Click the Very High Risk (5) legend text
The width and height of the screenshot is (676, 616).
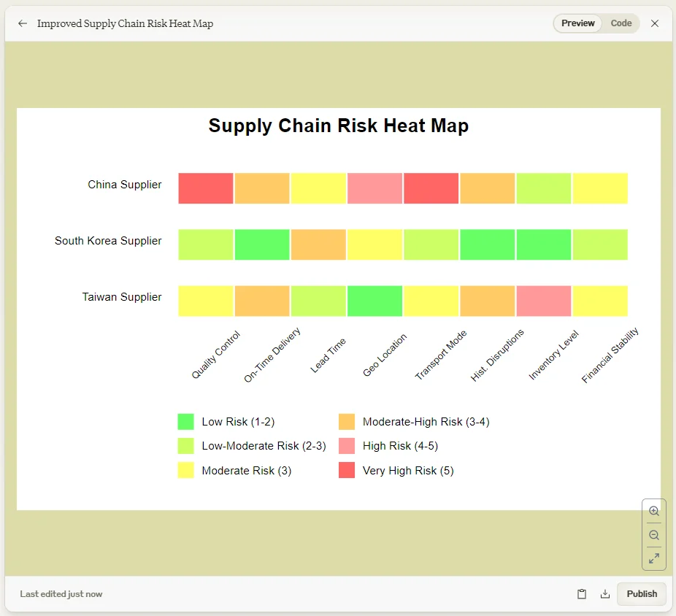(x=408, y=470)
